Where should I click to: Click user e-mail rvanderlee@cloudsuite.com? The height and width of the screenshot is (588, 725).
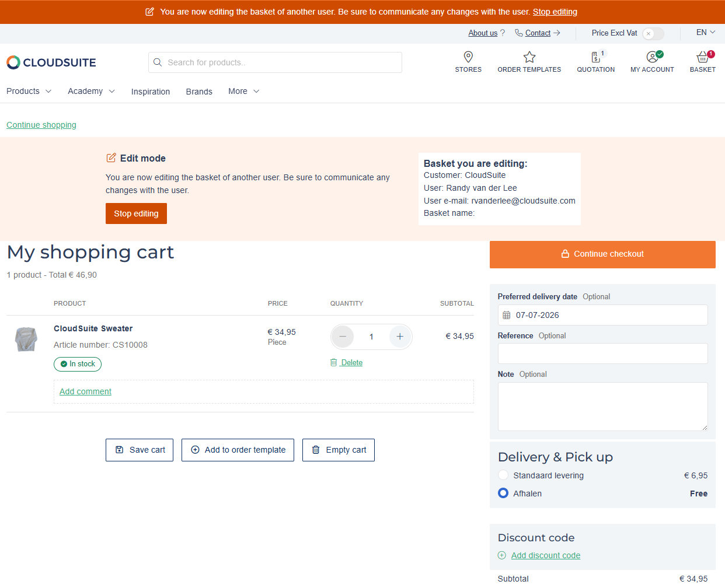[x=523, y=201]
